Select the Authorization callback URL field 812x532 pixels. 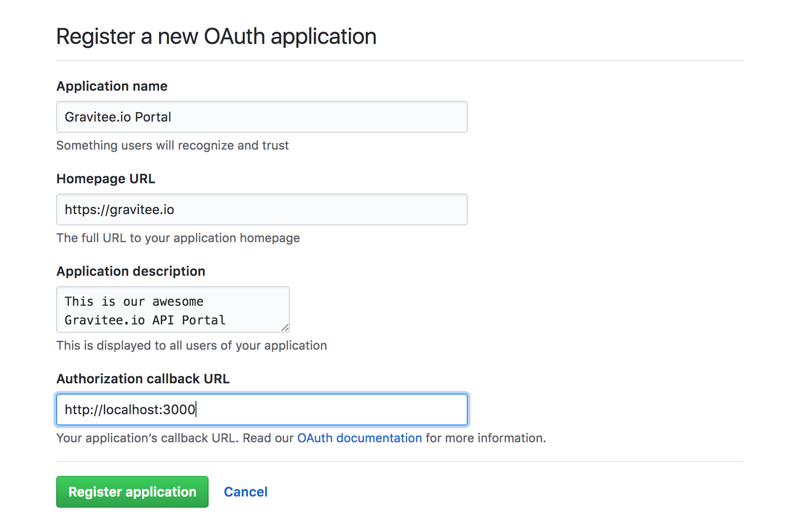point(261,410)
